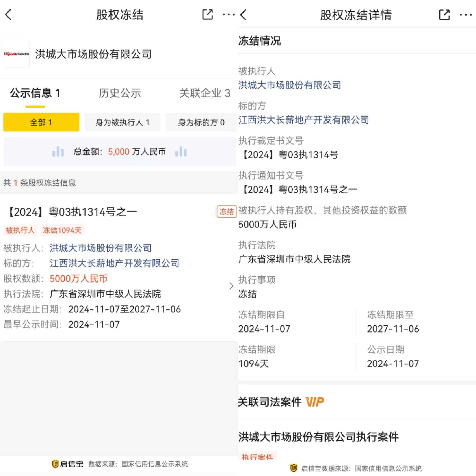Screen dimensions: 476x476
Task: Tap the 洪城大市场股份有限公司 header title
Action: [x=93, y=54]
